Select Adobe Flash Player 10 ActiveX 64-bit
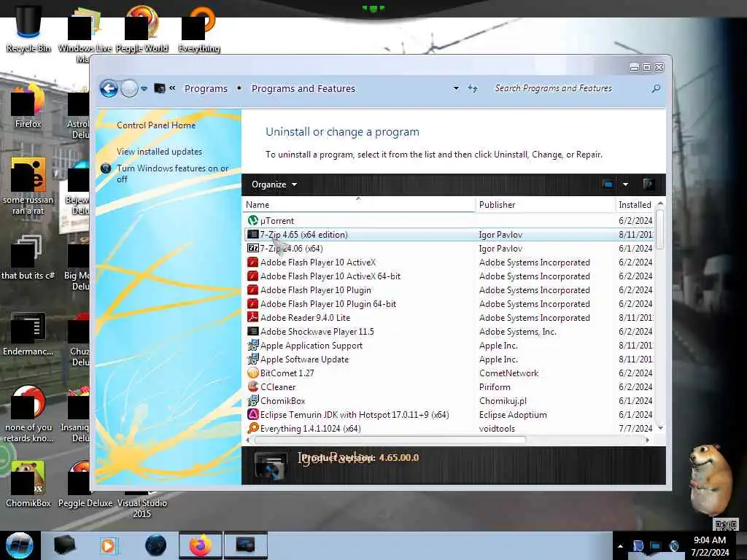This screenshot has width=747, height=560. pyautogui.click(x=449, y=276)
